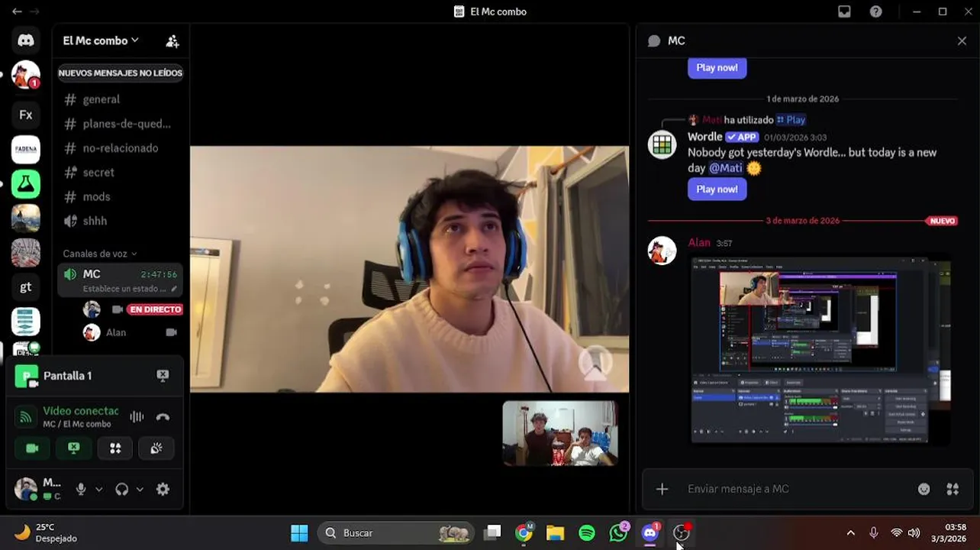980x550 pixels.
Task: Open the secret channel
Action: pos(120,173)
